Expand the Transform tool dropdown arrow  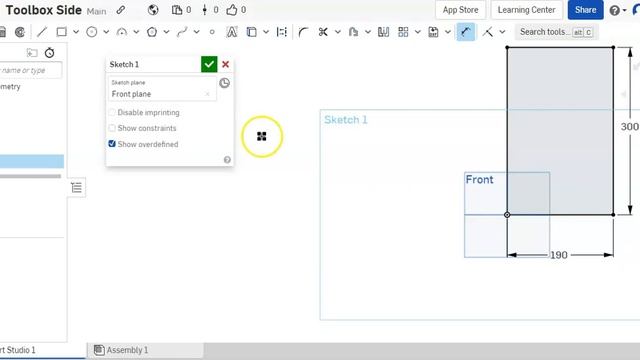[x=448, y=32]
